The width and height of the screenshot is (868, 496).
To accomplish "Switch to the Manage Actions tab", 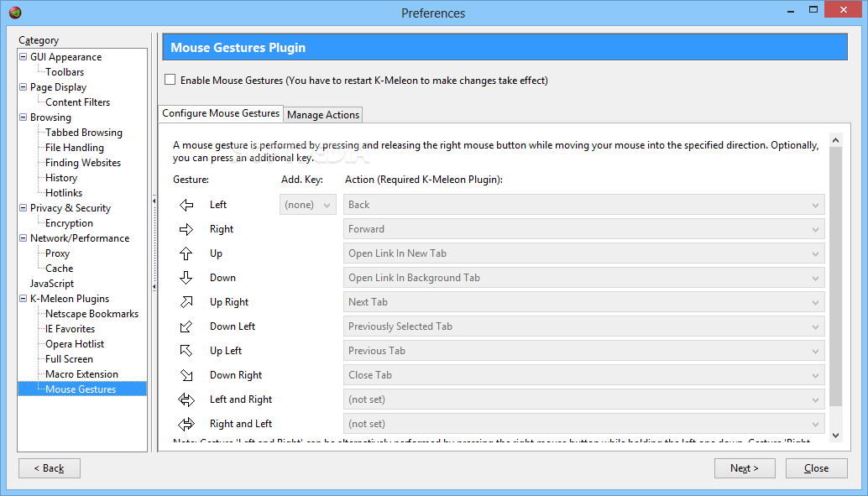I will [323, 115].
